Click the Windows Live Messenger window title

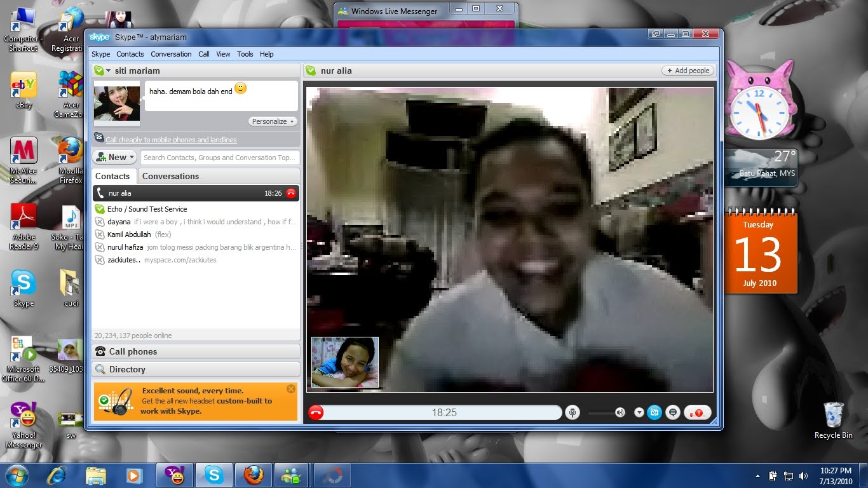click(394, 11)
